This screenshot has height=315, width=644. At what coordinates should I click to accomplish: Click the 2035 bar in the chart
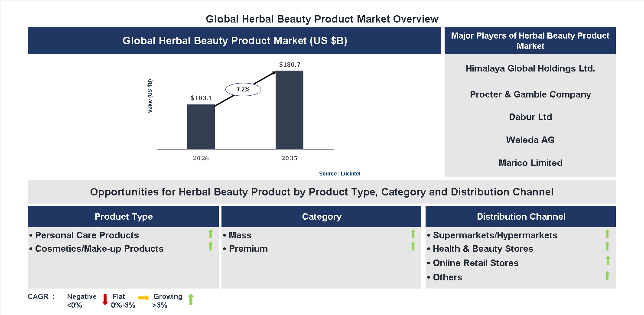(x=289, y=110)
